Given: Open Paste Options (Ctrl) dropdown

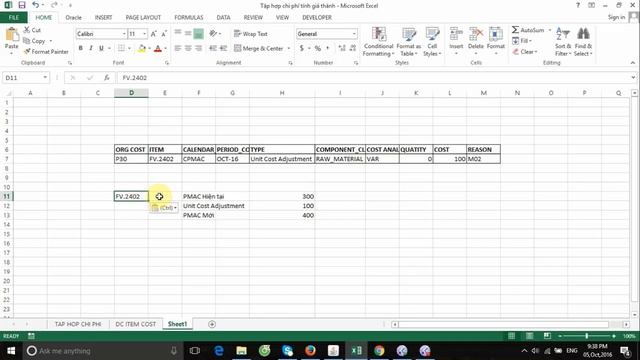Looking at the screenshot, I should (164, 208).
